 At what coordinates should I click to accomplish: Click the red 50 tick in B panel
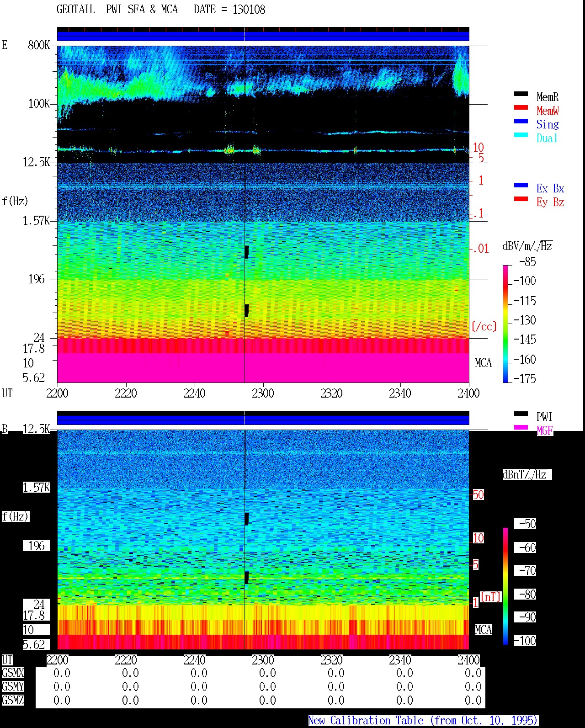pos(478,494)
